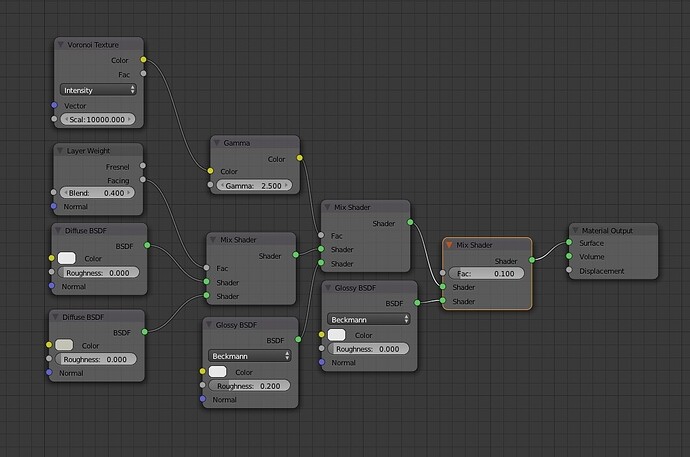Collapse the selected orange-outlined Mix Shader node
The width and height of the screenshot is (690, 457).
pyautogui.click(x=449, y=245)
